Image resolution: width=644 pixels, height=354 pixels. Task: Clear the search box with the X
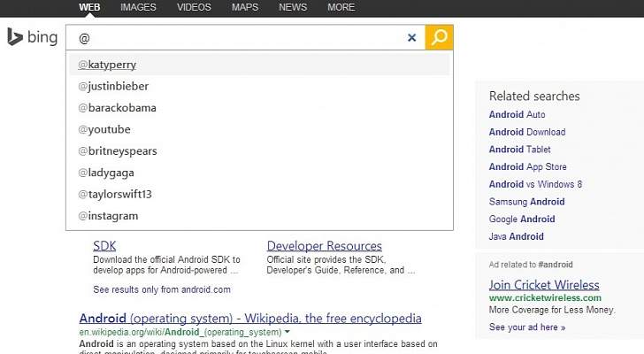click(411, 38)
